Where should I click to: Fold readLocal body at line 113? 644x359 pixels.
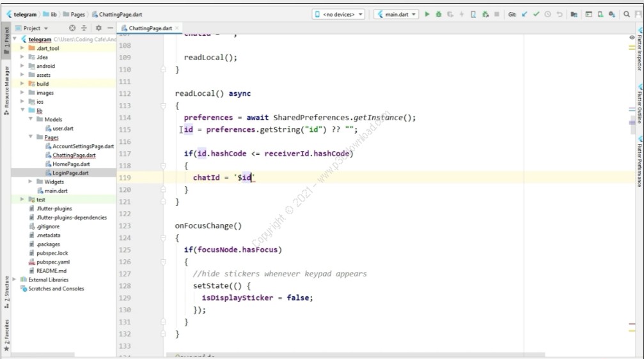163,106
